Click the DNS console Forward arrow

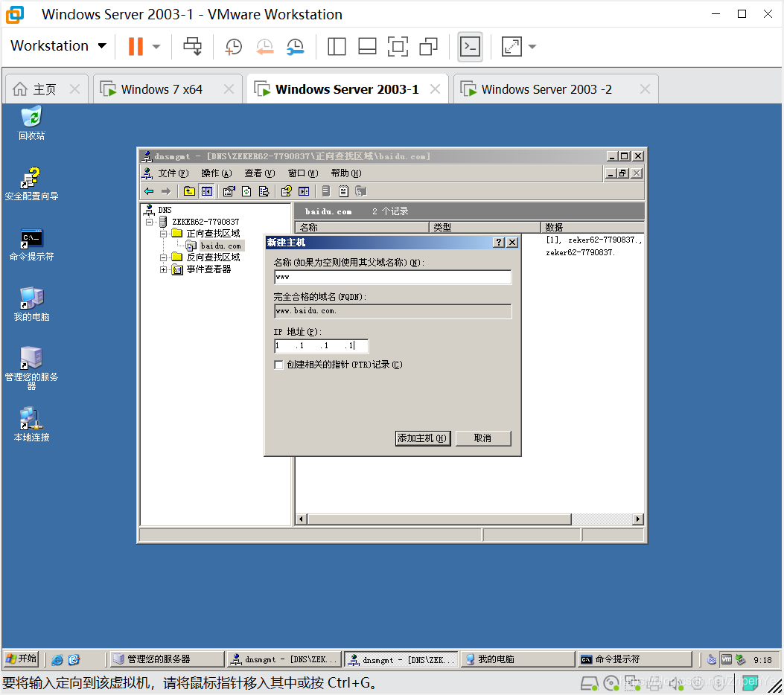(166, 191)
